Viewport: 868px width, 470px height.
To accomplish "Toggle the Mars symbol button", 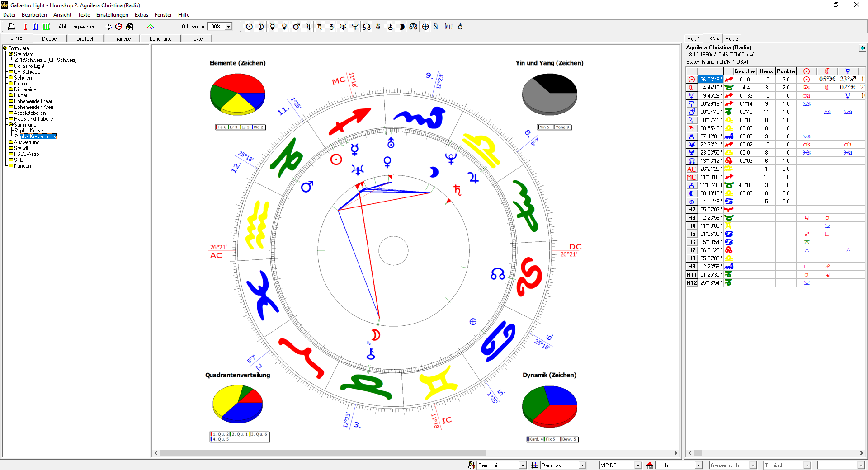I will [x=296, y=27].
